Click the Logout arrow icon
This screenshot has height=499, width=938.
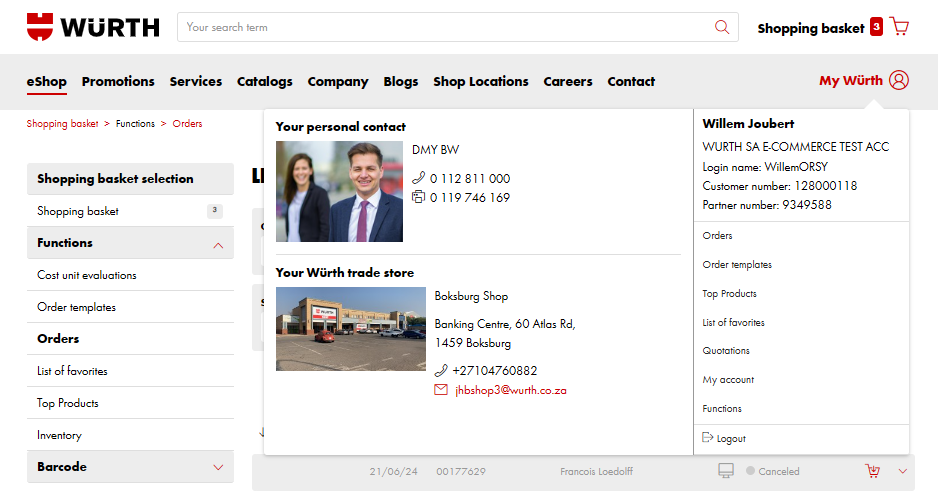pos(708,438)
